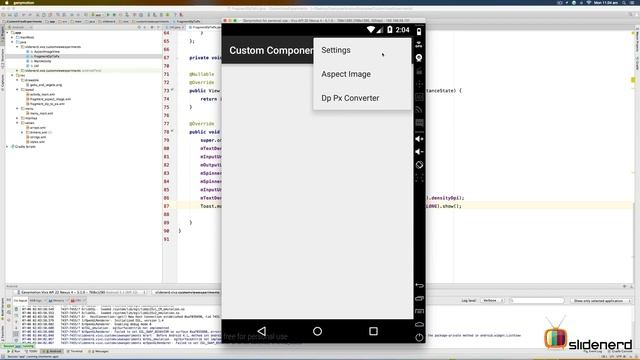This screenshot has width=640, height=360.
Task: Expand Gradle Scripts node
Action: [8, 147]
